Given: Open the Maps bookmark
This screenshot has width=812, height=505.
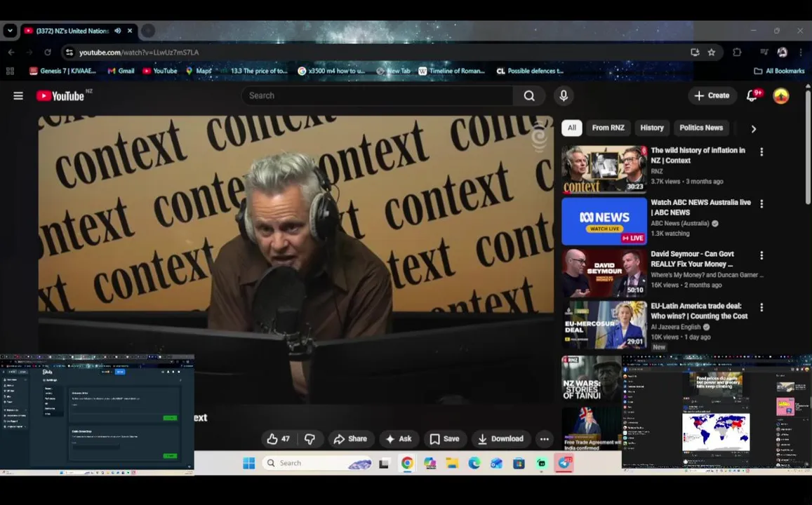Looking at the screenshot, I should [x=199, y=71].
